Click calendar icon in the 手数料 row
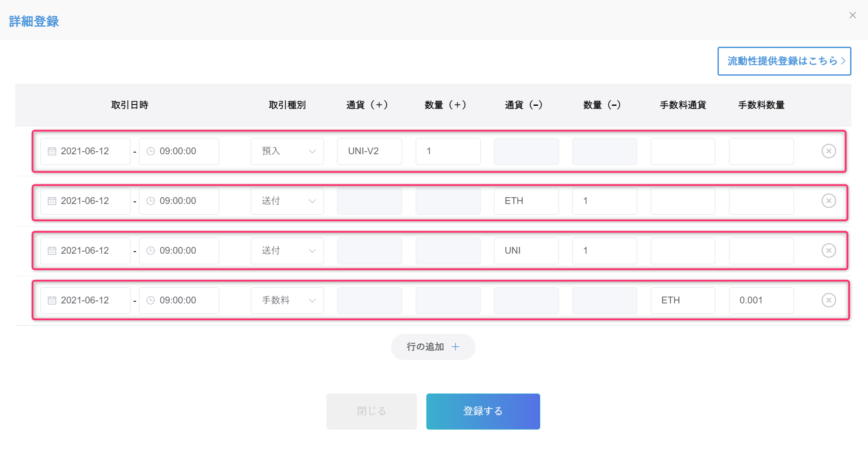The height and width of the screenshot is (450, 868). point(52,300)
